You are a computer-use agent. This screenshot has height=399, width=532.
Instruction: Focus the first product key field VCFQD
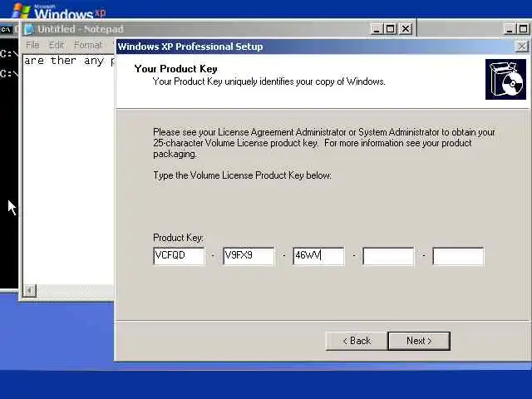[179, 256]
